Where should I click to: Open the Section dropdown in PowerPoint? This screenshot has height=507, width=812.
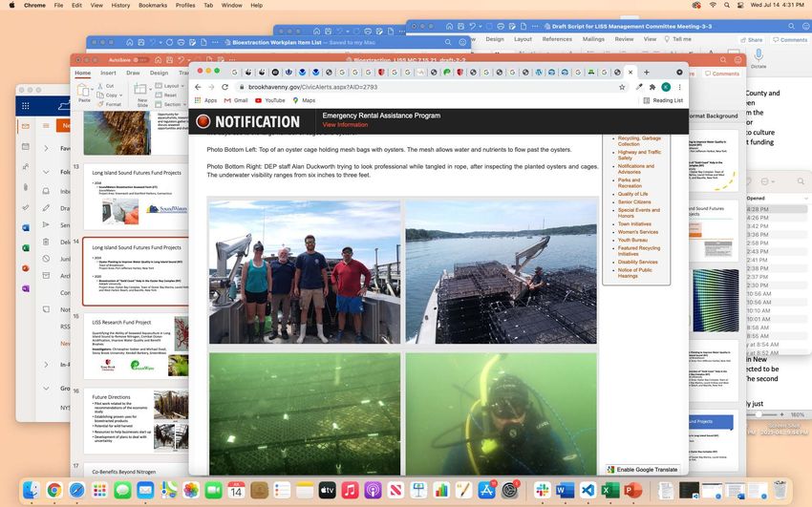[x=170, y=104]
